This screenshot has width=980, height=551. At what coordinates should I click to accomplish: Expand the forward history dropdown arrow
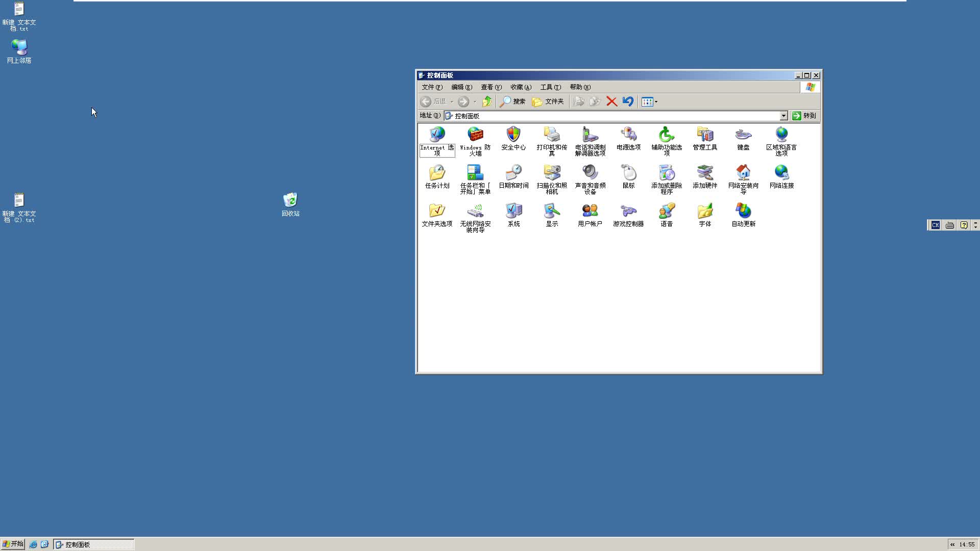[475, 102]
